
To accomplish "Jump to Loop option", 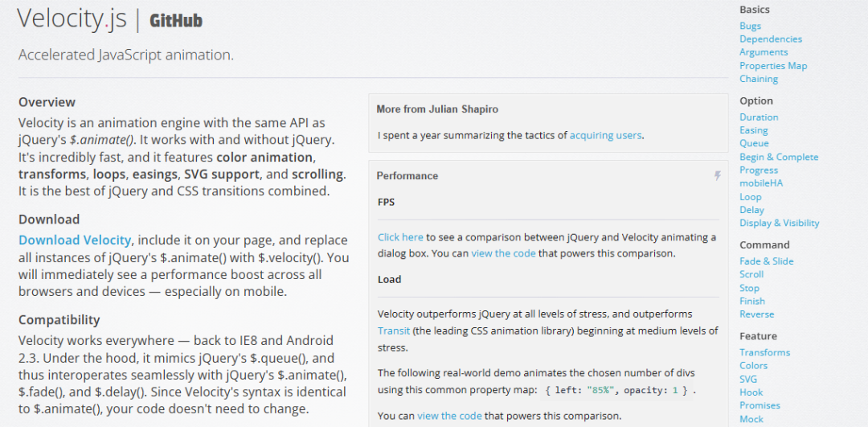I will (750, 197).
